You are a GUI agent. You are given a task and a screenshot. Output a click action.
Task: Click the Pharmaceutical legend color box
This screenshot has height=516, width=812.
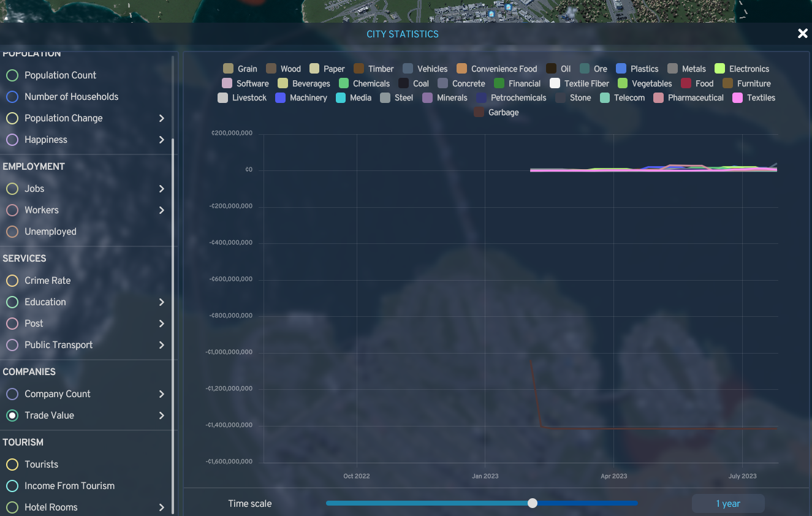(x=659, y=97)
